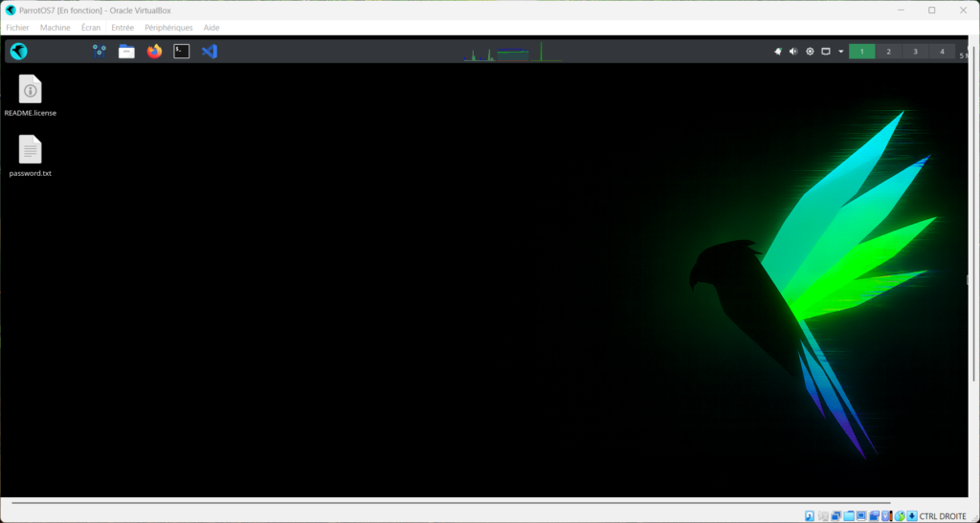Open the Machine menu
This screenshot has height=523, width=980.
pyautogui.click(x=56, y=28)
